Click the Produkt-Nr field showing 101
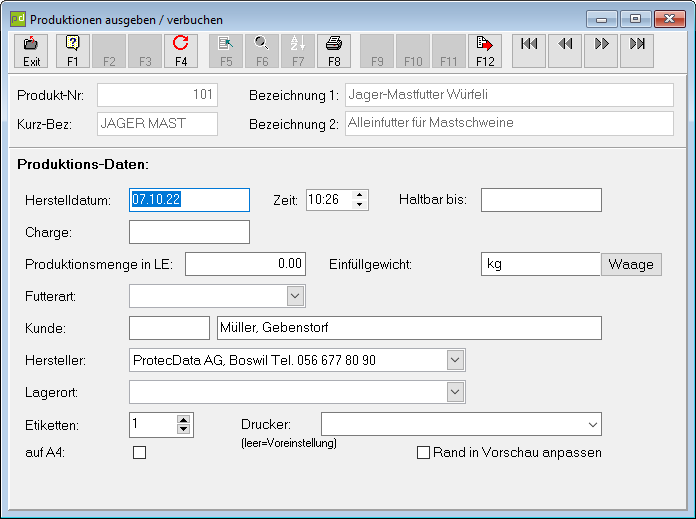Viewport: 696px width, 519px height. tap(158, 95)
